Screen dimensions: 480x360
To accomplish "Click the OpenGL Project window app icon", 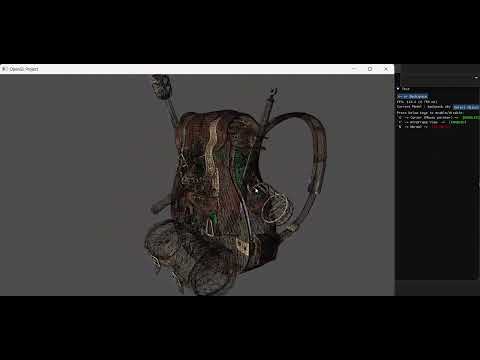I will (x=4, y=69).
